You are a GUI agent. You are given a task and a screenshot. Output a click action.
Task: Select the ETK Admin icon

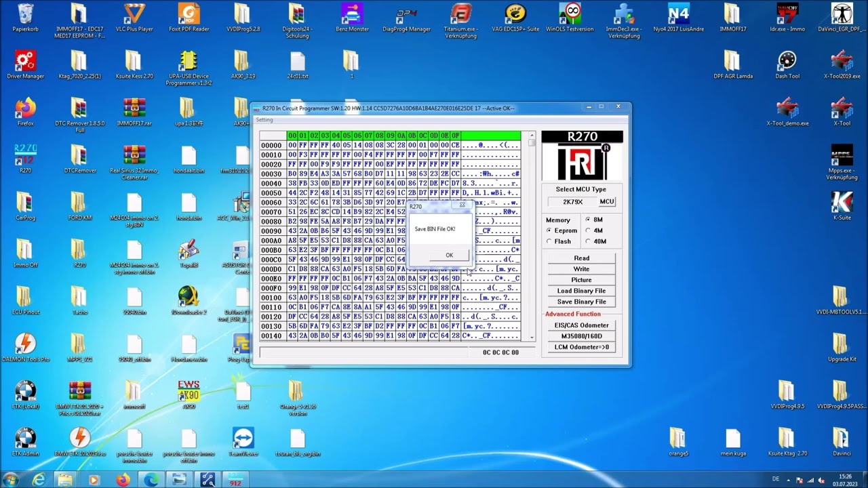point(26,441)
